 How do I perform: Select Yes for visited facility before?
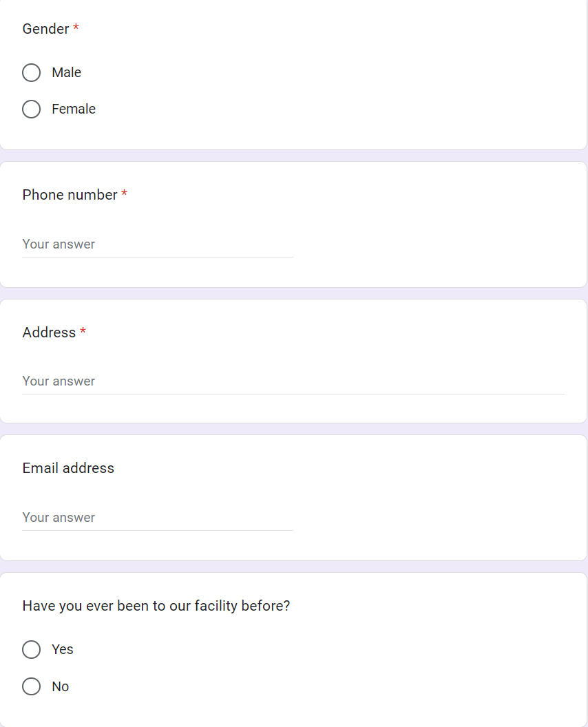pos(32,649)
